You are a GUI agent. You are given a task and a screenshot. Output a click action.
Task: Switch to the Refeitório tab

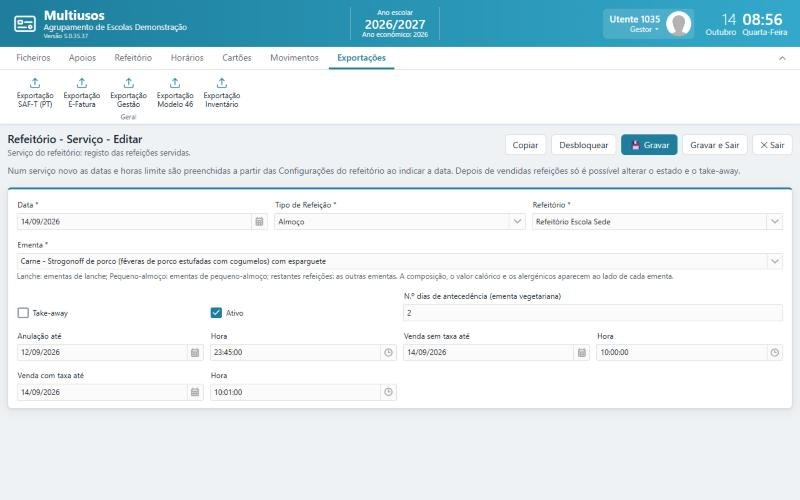coord(133,58)
